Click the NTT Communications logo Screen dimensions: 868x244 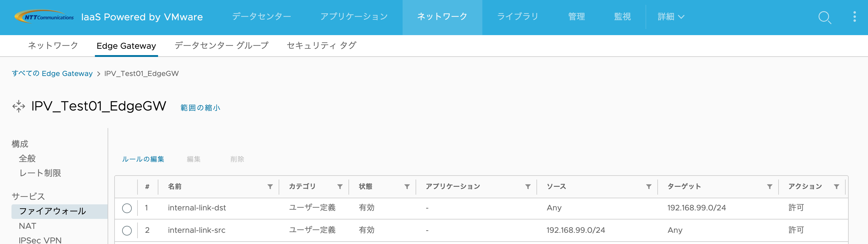(x=44, y=16)
